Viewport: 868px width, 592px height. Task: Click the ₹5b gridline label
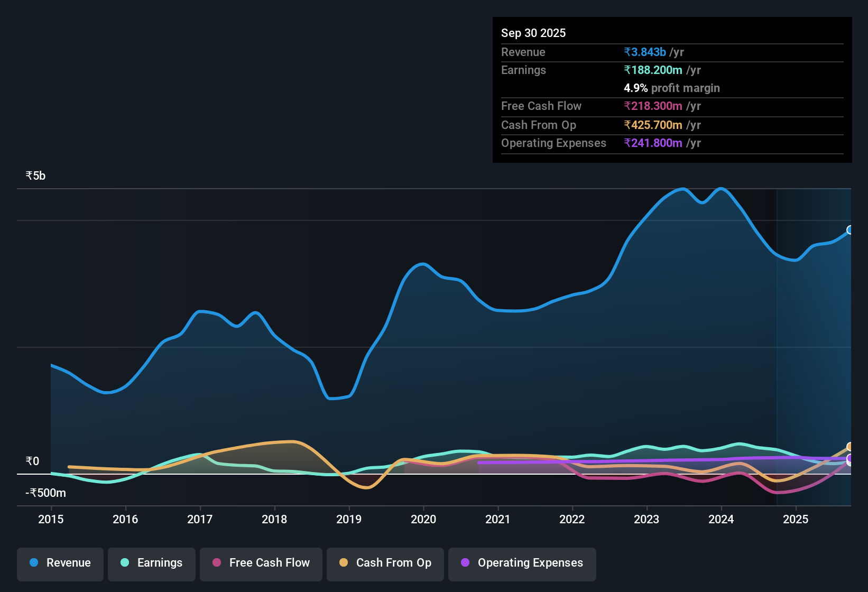pos(35,175)
